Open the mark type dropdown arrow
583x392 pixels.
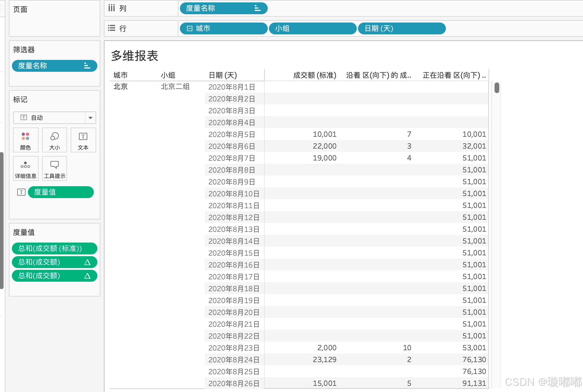[91, 118]
